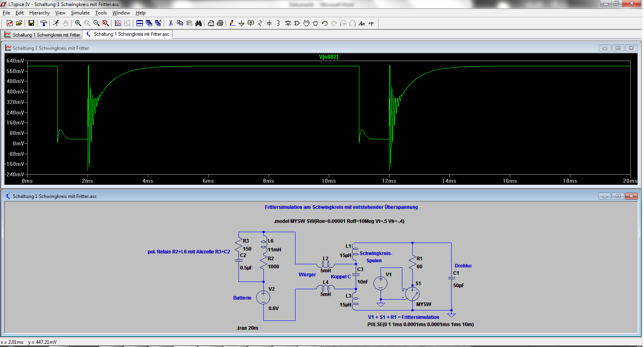
Task: Click the SPICE directive '.op' tool
Action: [371, 23]
